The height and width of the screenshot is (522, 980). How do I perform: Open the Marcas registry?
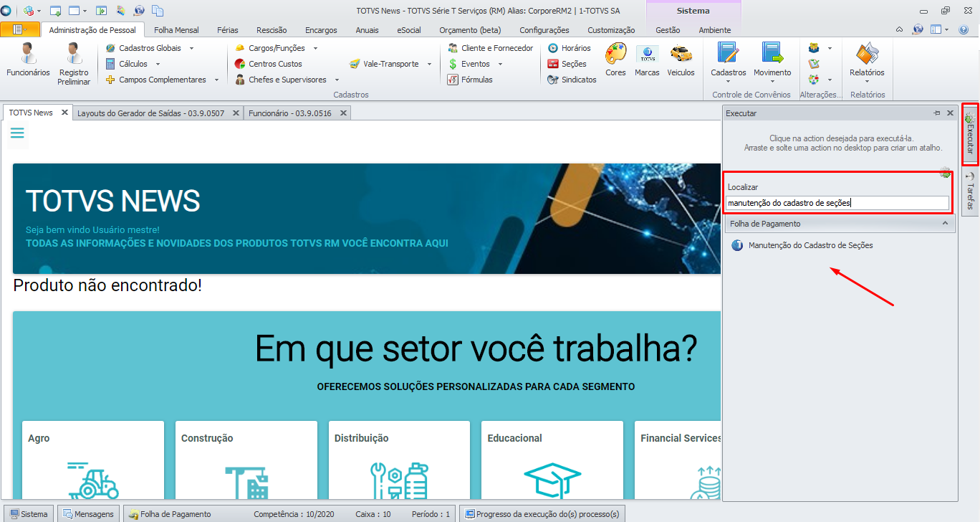(x=647, y=60)
